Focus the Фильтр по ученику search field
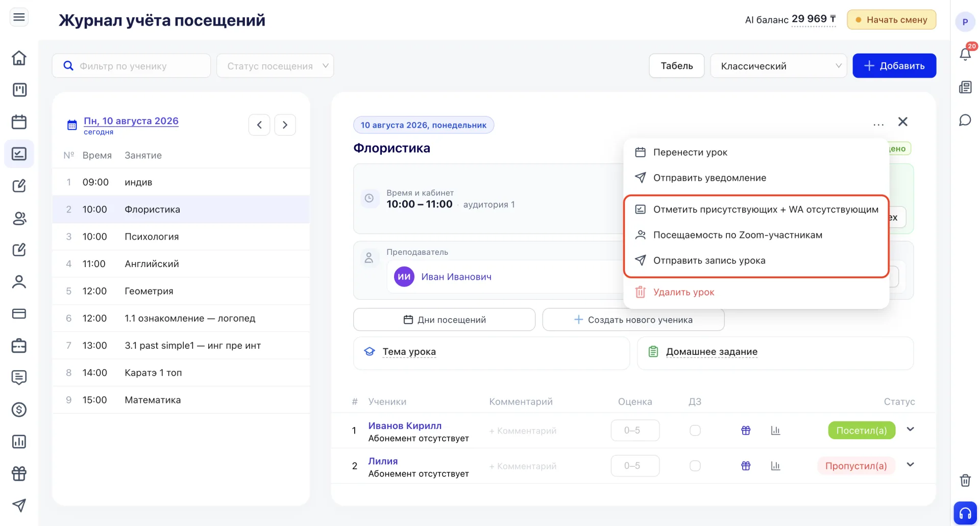This screenshot has width=980, height=526. coord(131,66)
